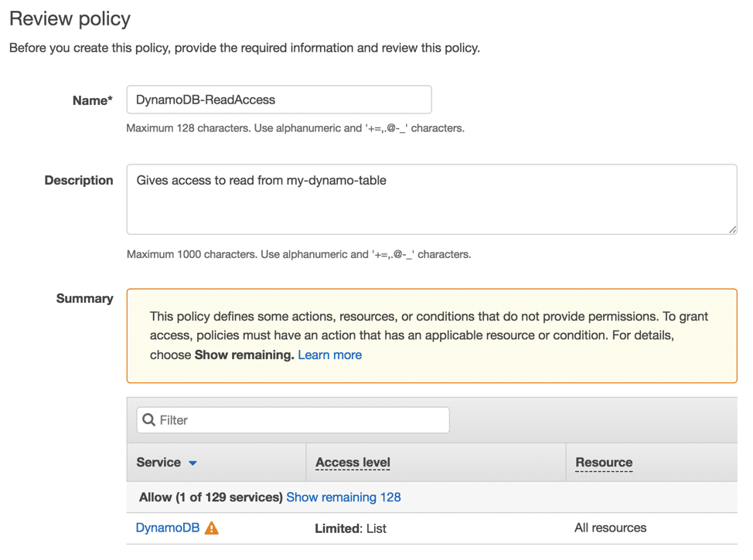
Task: Open the Learn more link
Action: 330,355
